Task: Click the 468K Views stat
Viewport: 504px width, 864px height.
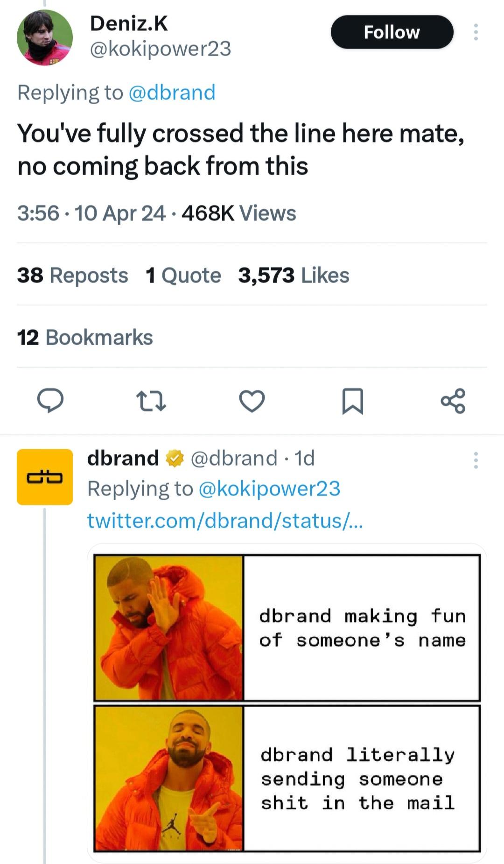Action: 238,213
